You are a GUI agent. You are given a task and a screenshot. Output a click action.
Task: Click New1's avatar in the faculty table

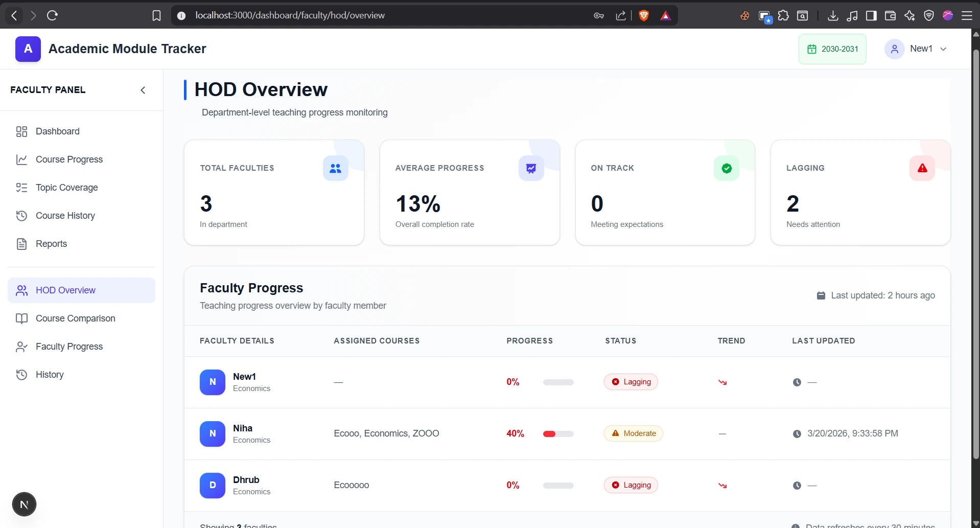click(213, 382)
